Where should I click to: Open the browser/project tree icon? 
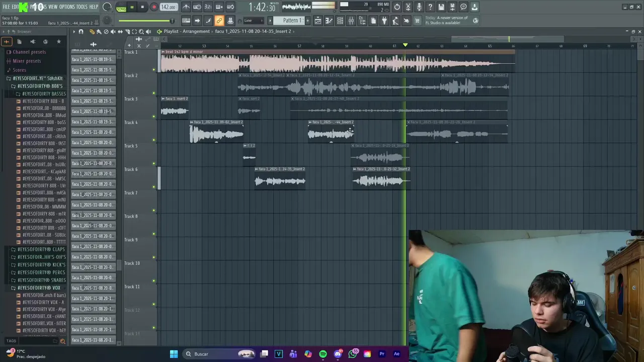pyautogui.click(x=362, y=21)
